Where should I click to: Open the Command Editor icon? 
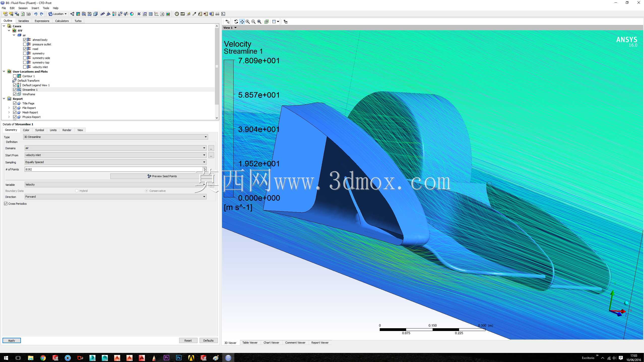(223, 14)
